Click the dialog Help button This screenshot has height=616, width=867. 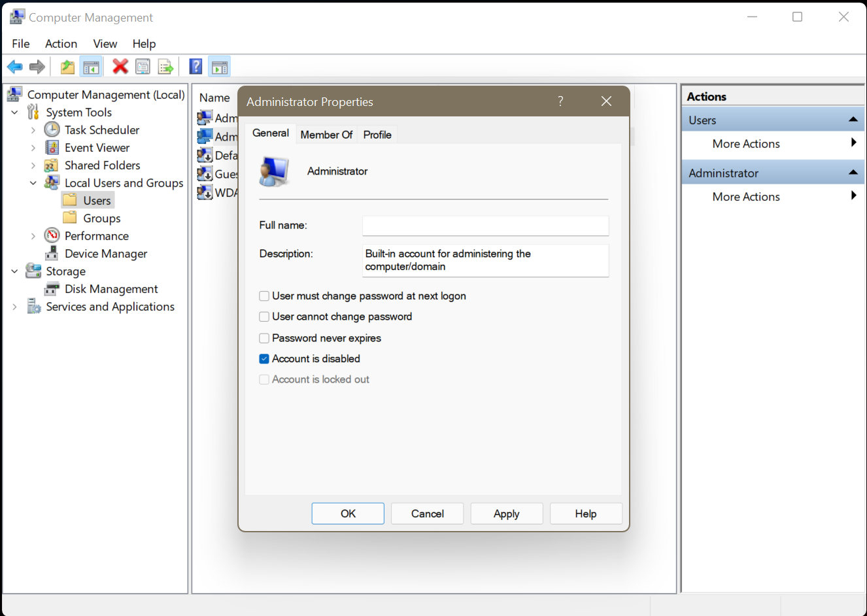586,513
